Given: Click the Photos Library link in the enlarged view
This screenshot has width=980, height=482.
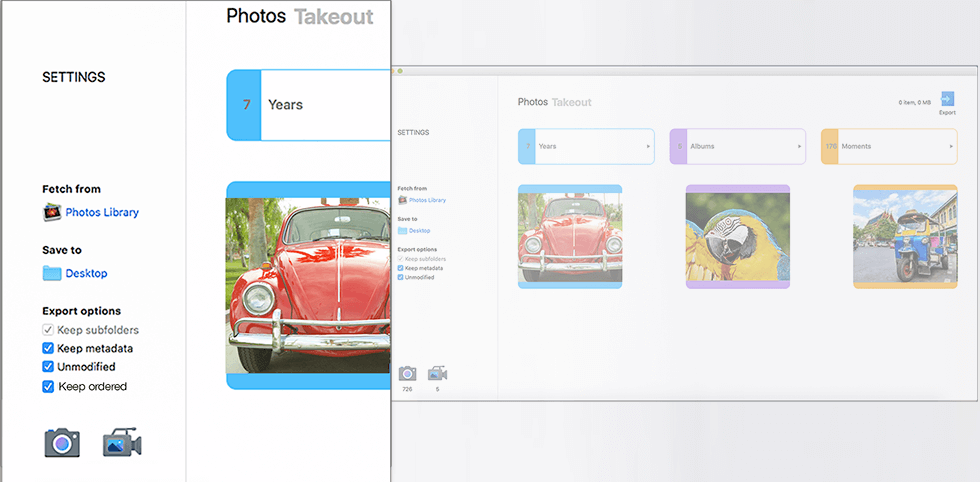Looking at the screenshot, I should tap(102, 213).
